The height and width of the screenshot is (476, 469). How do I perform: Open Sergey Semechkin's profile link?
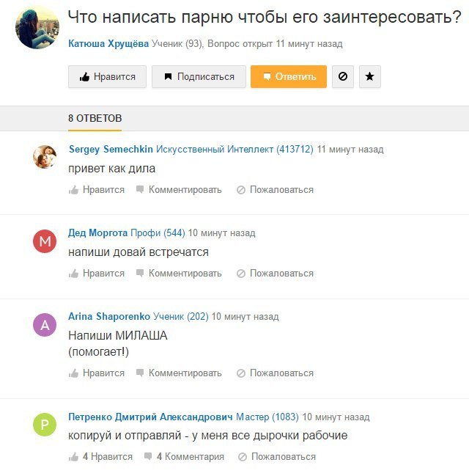pyautogui.click(x=111, y=149)
